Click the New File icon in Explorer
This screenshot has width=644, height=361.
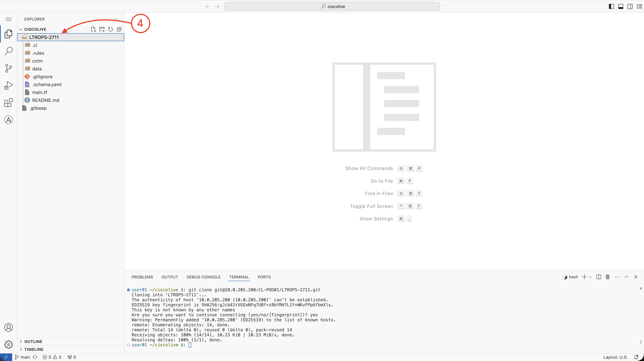click(x=93, y=29)
